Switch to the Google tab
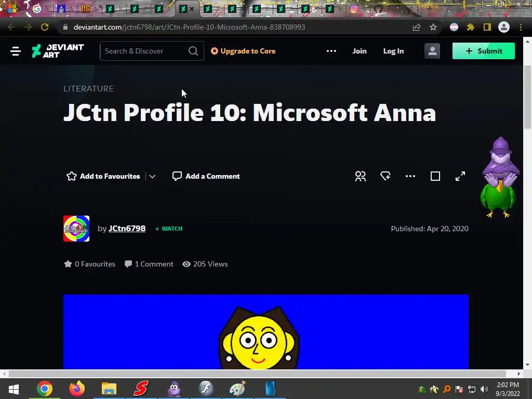532x399 pixels. [x=37, y=9]
